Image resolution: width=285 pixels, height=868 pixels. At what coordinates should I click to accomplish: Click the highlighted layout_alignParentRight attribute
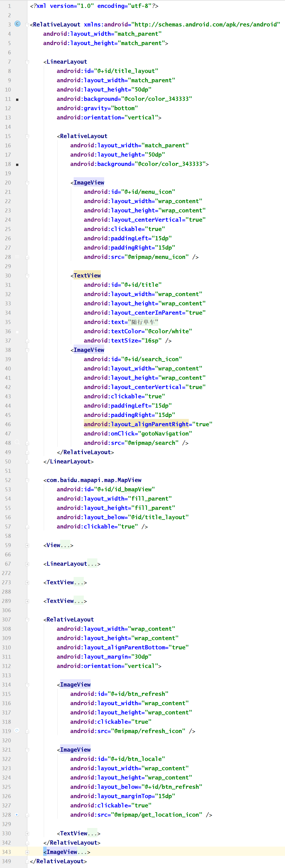136,424
